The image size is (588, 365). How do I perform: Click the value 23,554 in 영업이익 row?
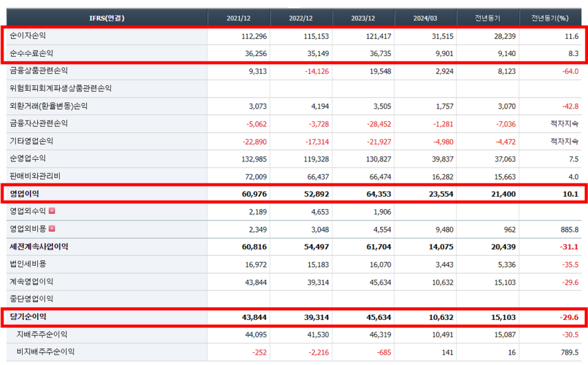coord(441,194)
